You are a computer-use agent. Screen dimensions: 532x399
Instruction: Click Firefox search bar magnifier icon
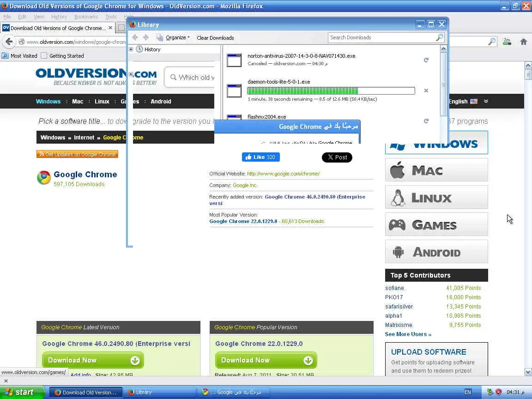pos(492,42)
